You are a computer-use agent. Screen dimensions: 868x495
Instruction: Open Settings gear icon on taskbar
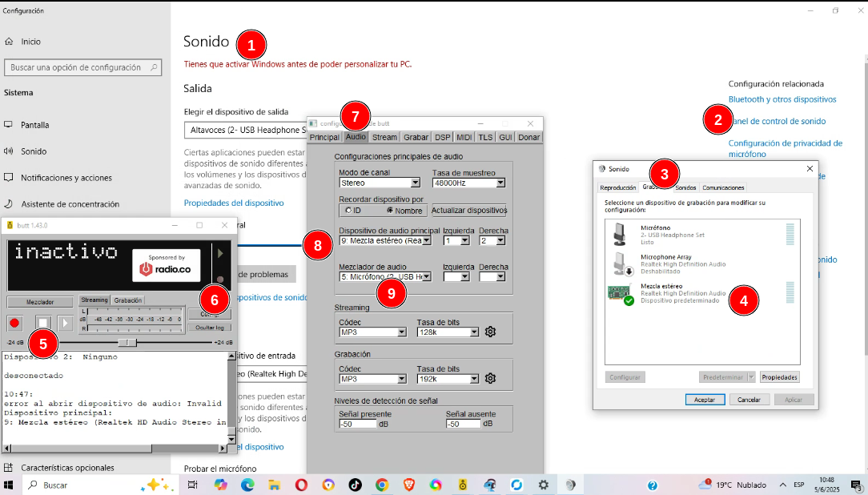coord(544,485)
